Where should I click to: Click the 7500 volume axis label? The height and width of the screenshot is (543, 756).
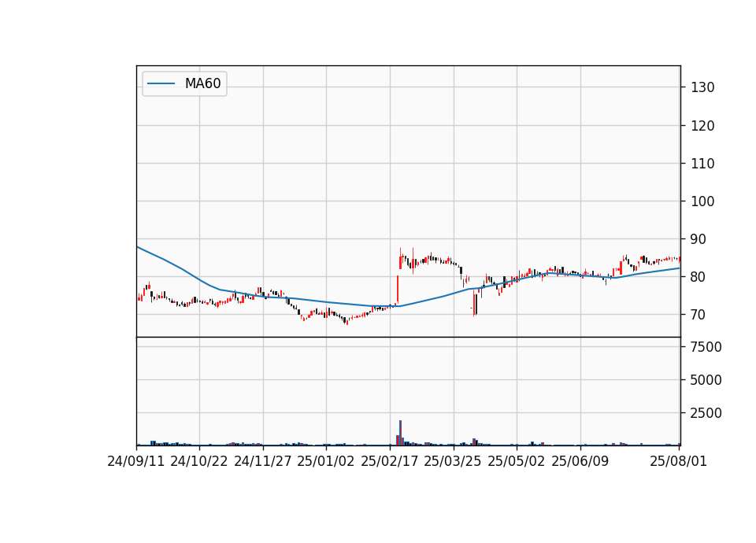click(x=706, y=347)
